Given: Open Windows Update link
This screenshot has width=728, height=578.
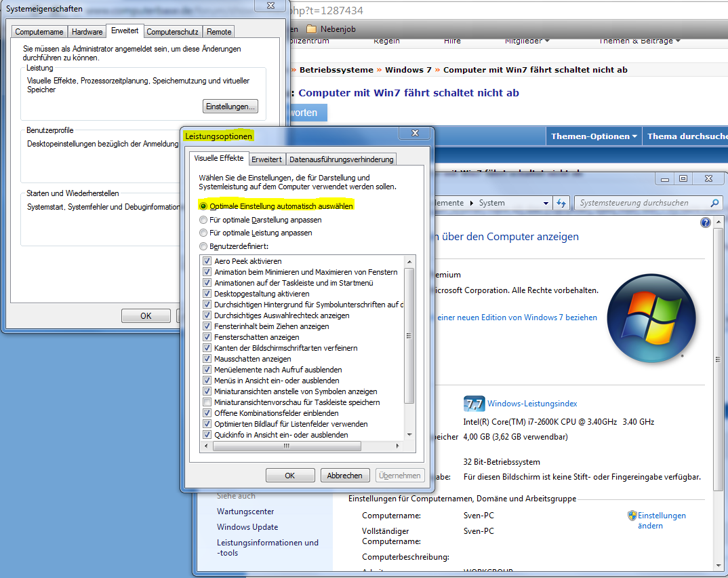Looking at the screenshot, I should 247,527.
